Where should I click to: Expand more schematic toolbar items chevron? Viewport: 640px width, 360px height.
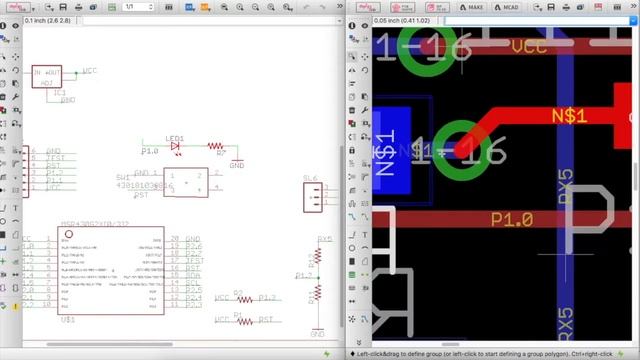point(340,7)
